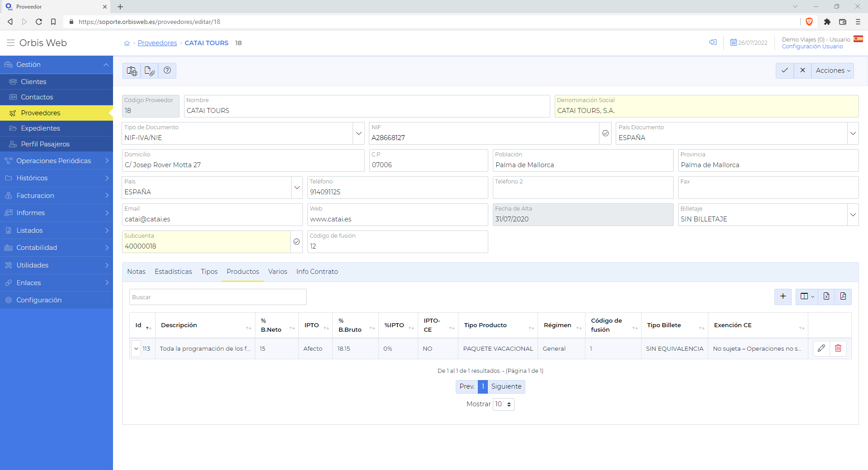This screenshot has height=470, width=868.
Task: Open Perfil Pasajeros in sidebar
Action: [x=57, y=144]
